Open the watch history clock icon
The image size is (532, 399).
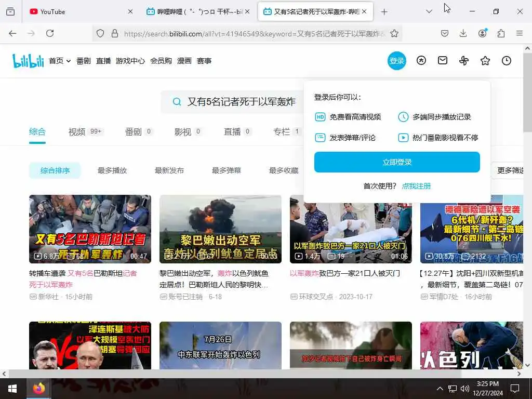coord(507,61)
